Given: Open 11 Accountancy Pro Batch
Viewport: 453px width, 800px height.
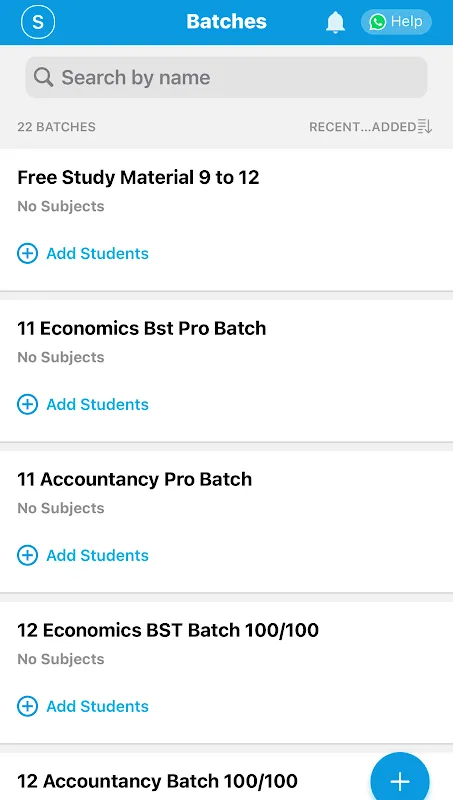Looking at the screenshot, I should pyautogui.click(x=135, y=480).
